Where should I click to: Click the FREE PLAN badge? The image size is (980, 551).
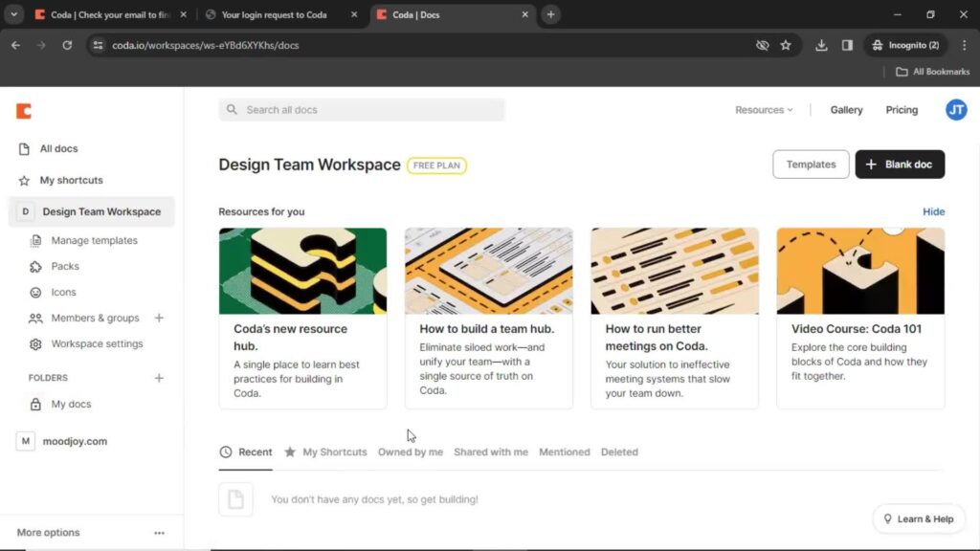436,165
